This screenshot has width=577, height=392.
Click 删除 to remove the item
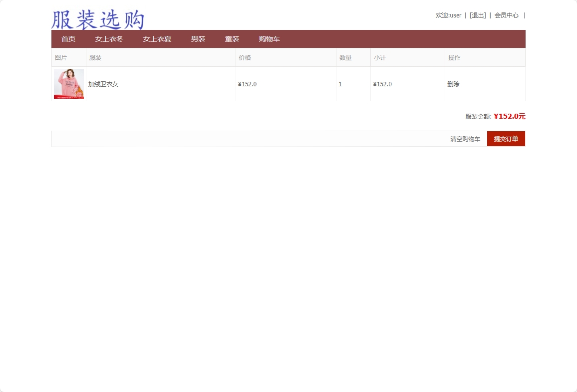pos(453,84)
